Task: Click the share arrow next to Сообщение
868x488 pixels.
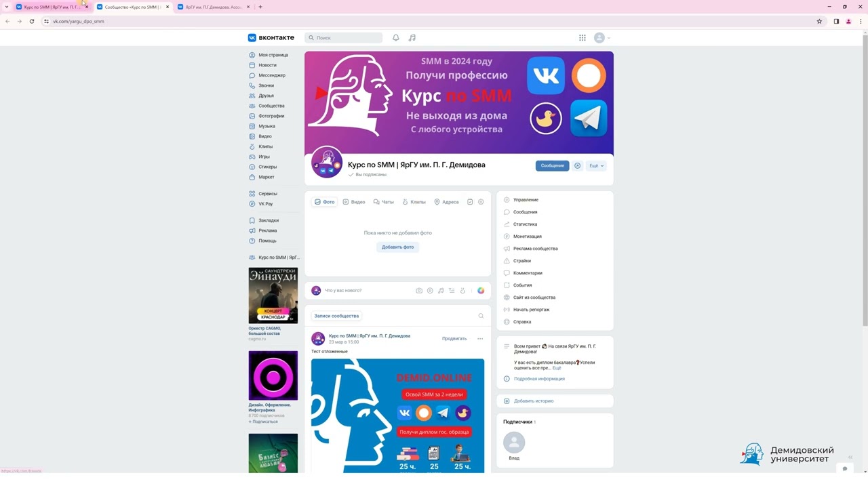Action: click(x=578, y=165)
